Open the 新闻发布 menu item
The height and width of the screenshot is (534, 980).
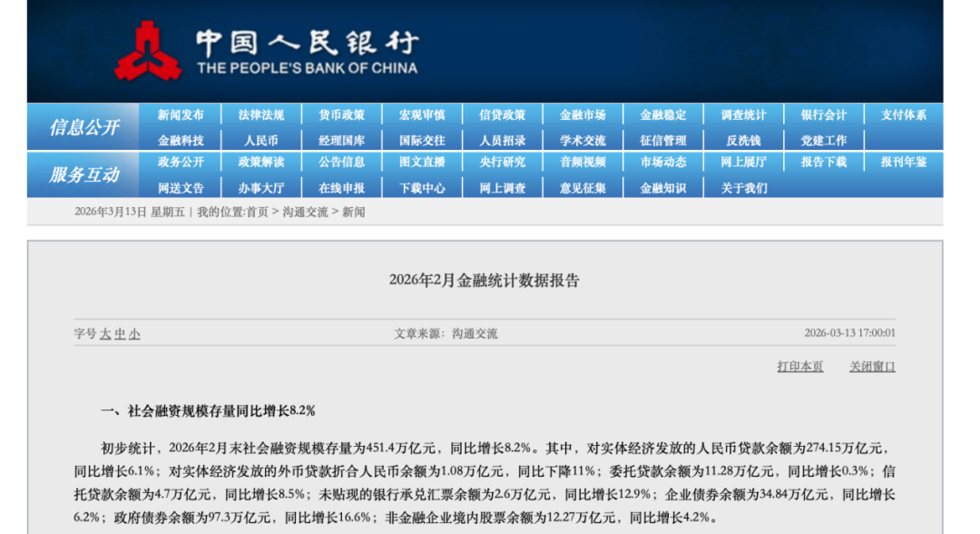coord(181,115)
